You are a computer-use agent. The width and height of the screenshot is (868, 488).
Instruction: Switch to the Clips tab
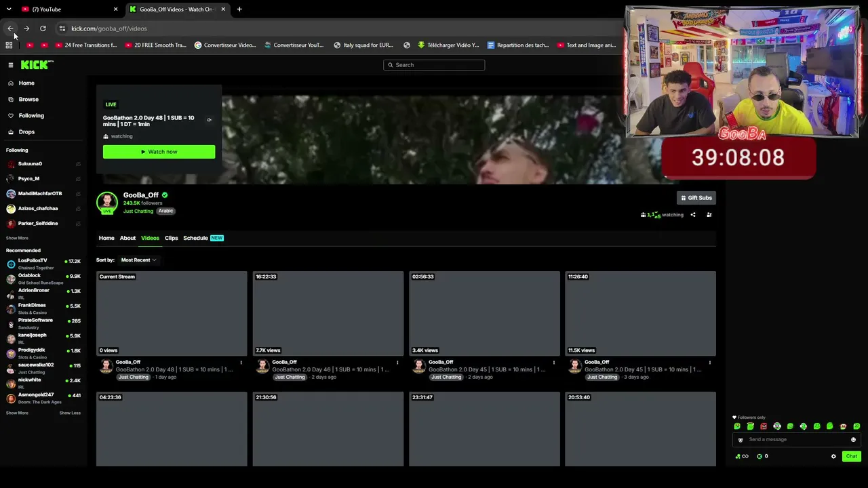(x=172, y=238)
